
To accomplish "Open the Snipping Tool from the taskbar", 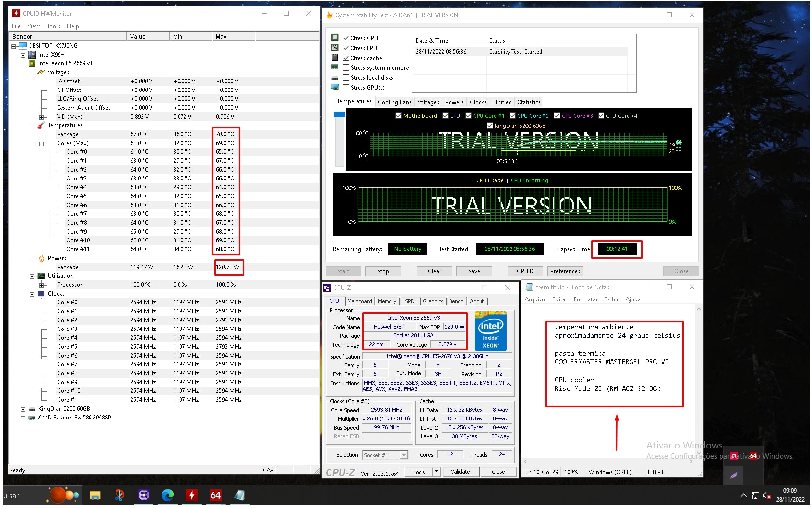I will [119, 495].
